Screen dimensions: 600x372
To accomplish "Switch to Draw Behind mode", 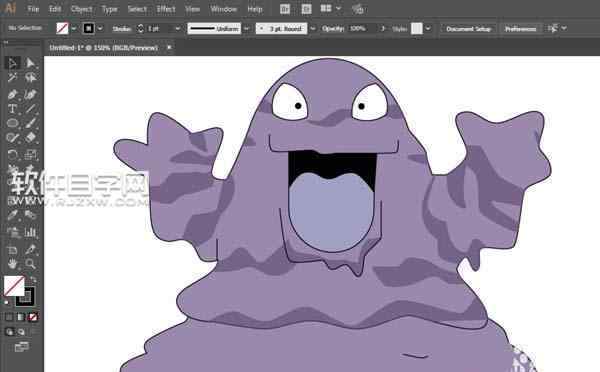I will pos(21,332).
